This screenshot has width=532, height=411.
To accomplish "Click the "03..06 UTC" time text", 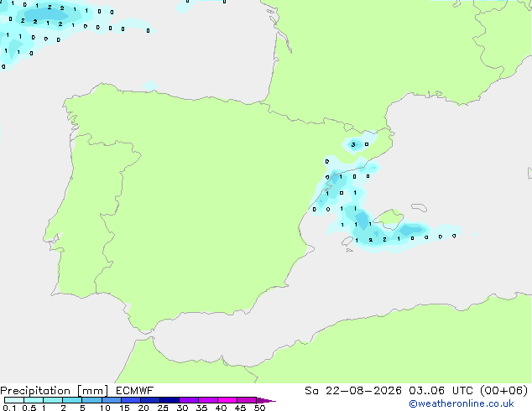I will [x=441, y=391].
